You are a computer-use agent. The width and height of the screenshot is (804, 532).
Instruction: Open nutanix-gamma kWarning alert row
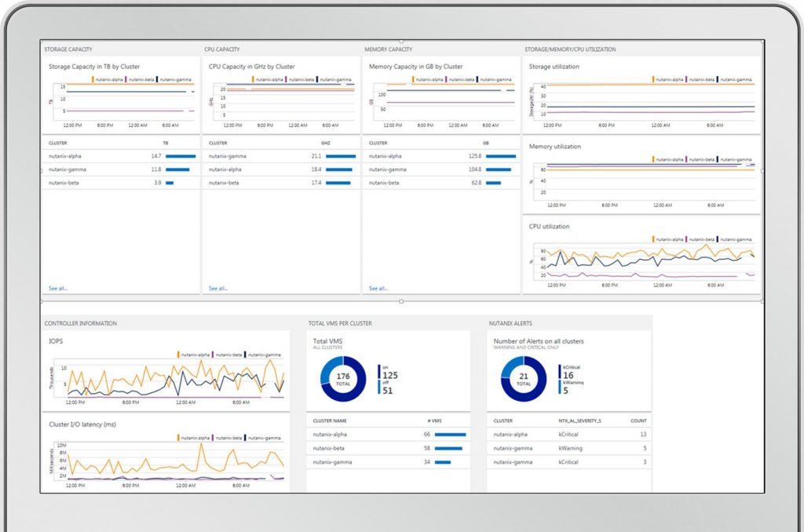click(x=569, y=449)
